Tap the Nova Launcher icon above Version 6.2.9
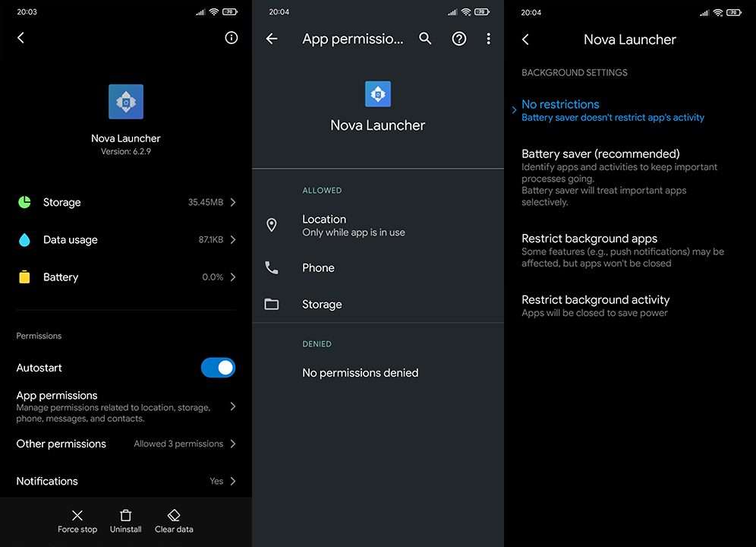Screen dimensions: 756x547 pyautogui.click(x=126, y=101)
